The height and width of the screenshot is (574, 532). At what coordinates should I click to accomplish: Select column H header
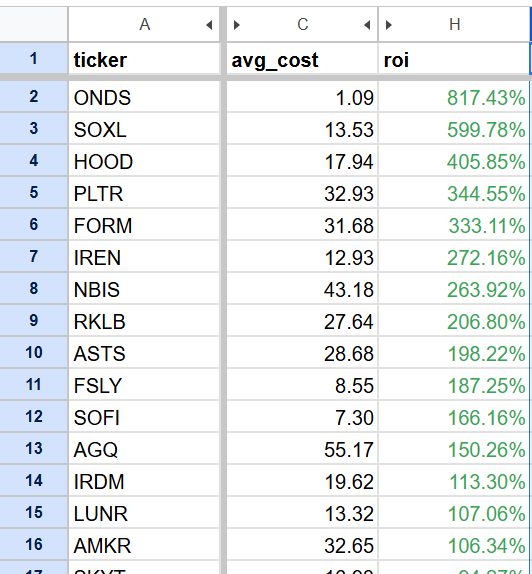tap(454, 25)
